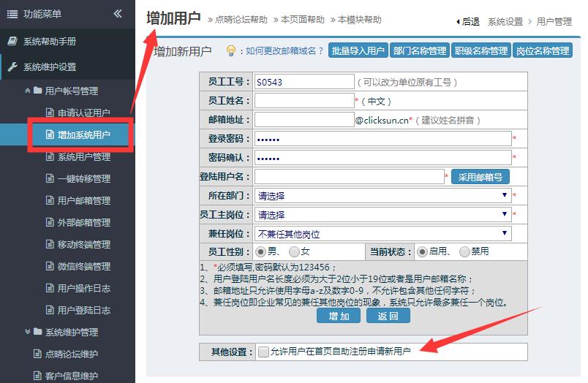This screenshot has height=383, width=588.
Task: Open the 所在部门 dropdown
Action: pos(382,196)
